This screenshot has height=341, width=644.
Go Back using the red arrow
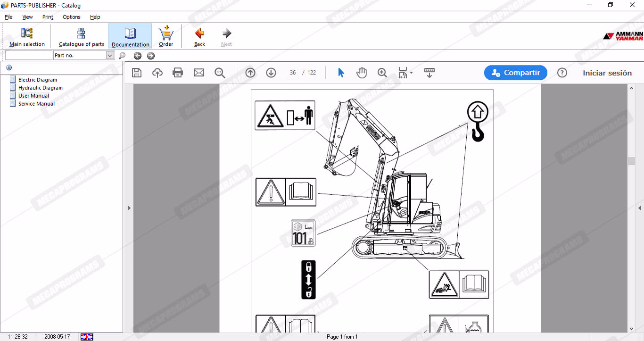[x=199, y=36]
